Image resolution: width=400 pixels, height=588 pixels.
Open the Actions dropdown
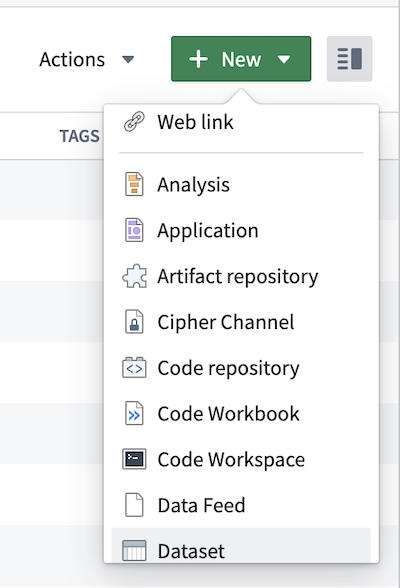point(87,59)
